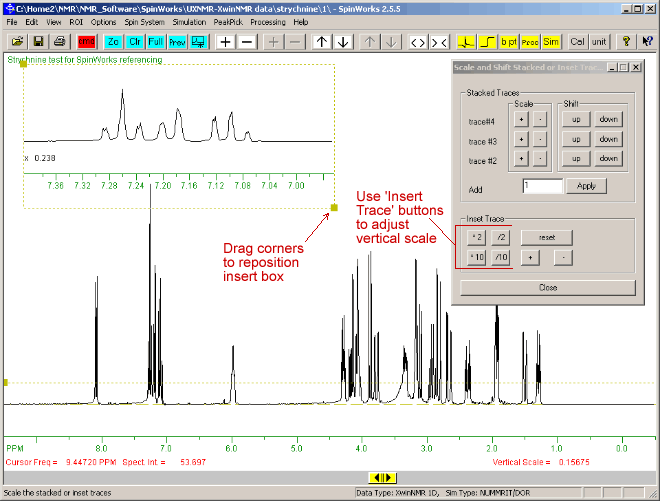Screen dimensions: 660x501
Task: Click the Inset Trace minus button
Action: (x=563, y=258)
